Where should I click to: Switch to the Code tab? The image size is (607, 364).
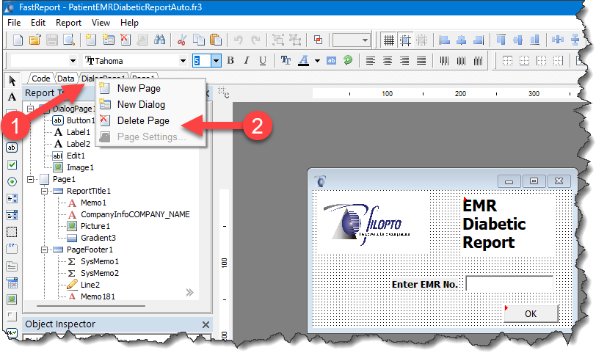coord(40,79)
